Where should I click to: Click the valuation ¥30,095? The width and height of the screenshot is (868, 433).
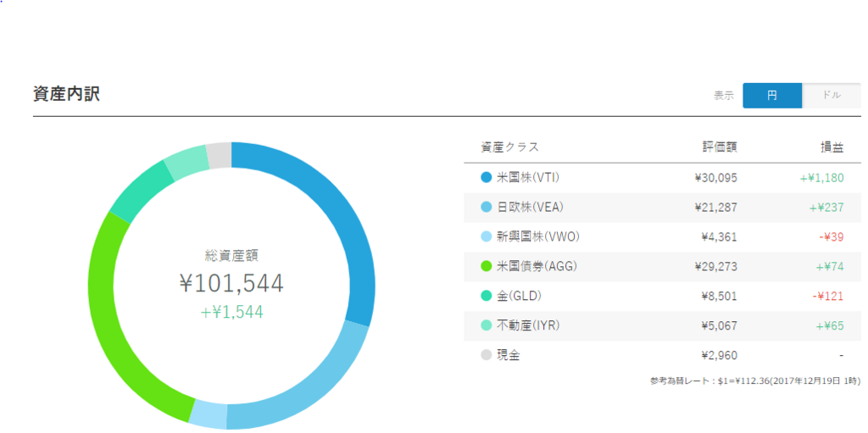[715, 178]
